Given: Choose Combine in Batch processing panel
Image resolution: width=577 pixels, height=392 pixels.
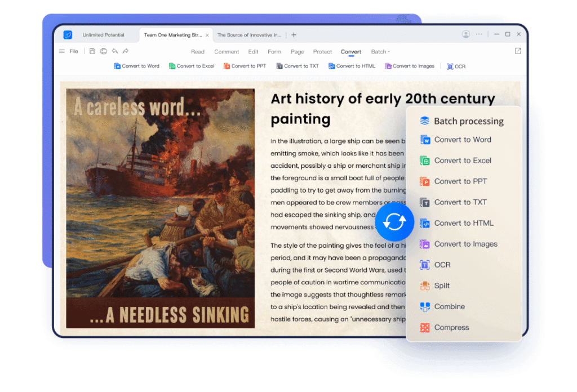Looking at the screenshot, I should tap(442, 307).
